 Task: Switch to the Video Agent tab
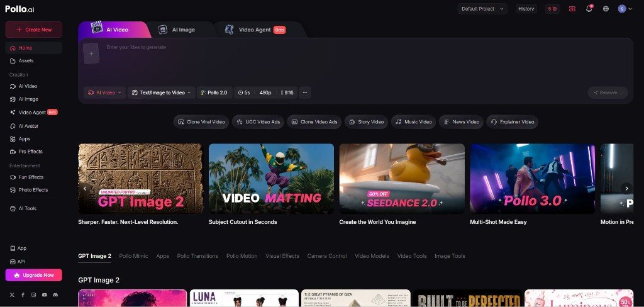click(255, 30)
